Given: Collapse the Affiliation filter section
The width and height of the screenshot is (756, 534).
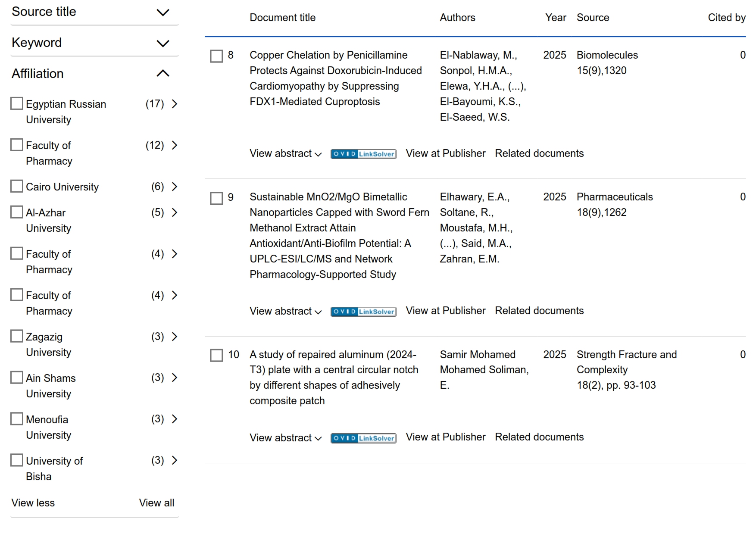Looking at the screenshot, I should click(x=162, y=74).
